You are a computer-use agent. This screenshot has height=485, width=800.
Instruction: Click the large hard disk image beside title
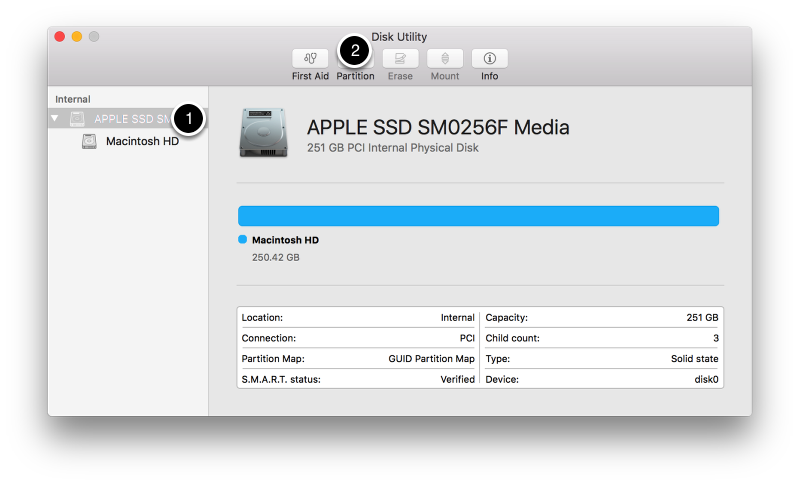[x=263, y=133]
